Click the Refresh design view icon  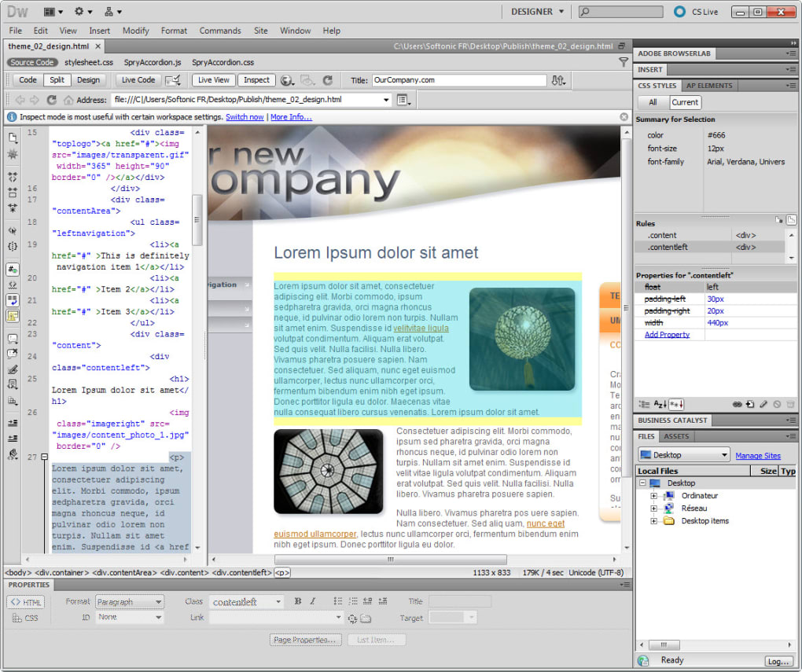click(x=328, y=80)
